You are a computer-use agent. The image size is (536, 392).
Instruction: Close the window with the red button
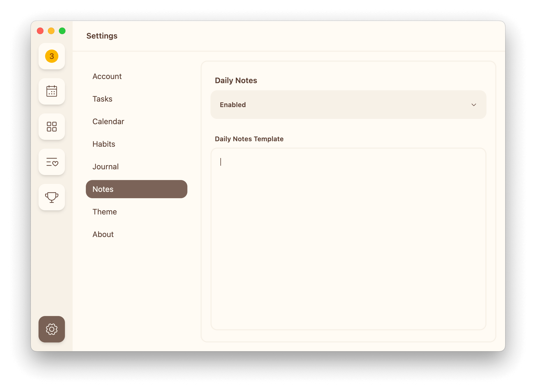point(40,31)
